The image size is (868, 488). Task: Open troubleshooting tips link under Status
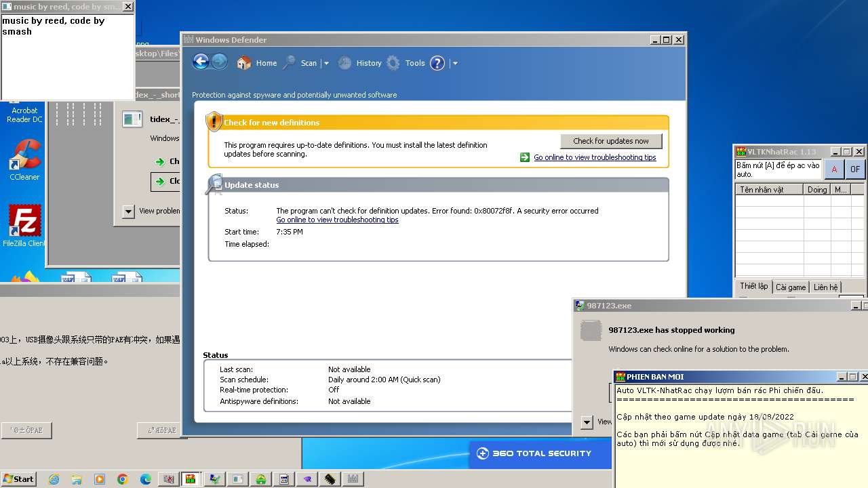click(x=337, y=220)
